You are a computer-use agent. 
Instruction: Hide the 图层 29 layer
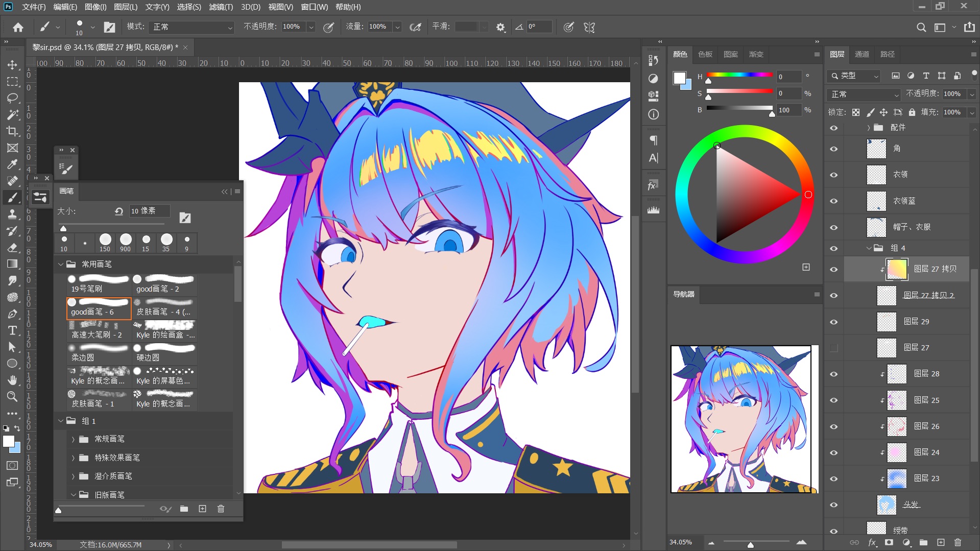[834, 322]
